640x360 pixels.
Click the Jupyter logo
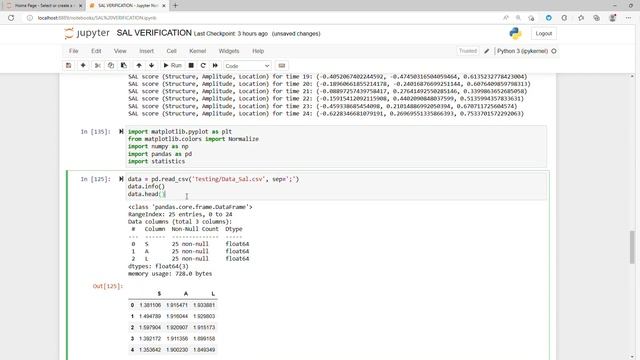87,33
